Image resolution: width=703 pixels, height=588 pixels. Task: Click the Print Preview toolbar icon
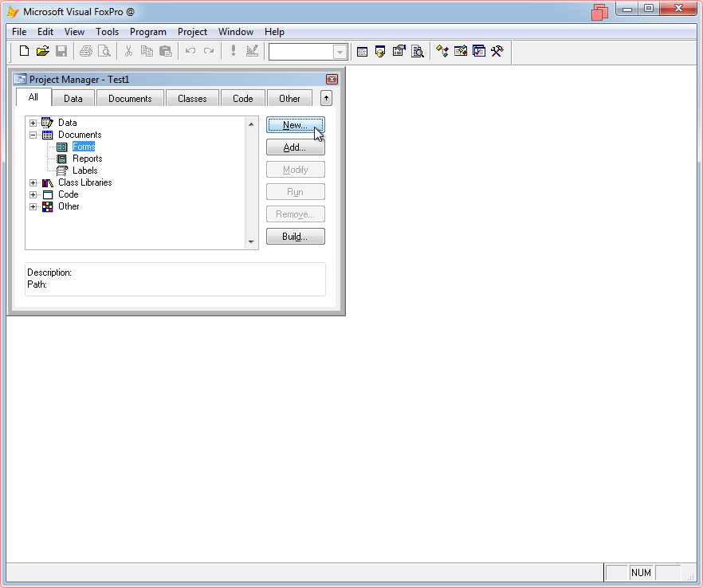point(104,51)
